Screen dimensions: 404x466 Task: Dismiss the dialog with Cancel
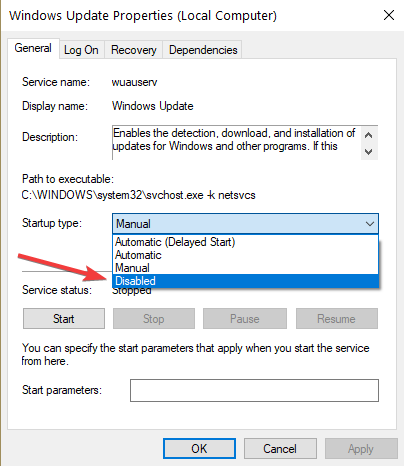point(280,449)
